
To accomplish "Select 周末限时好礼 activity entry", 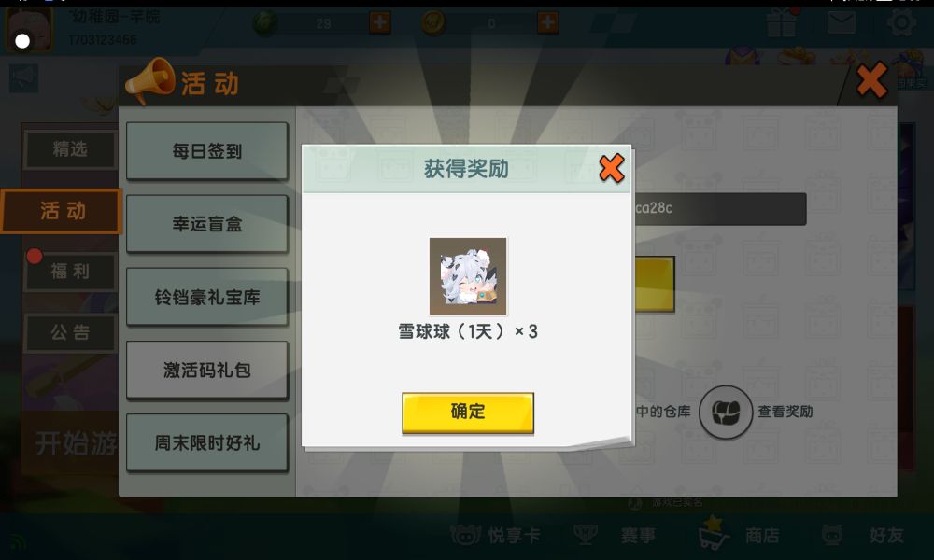I will [x=206, y=442].
